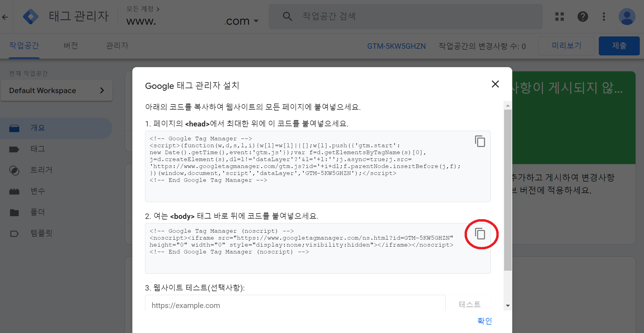Screen dimensions: 644x333
Task: Click the 확인 button in dialog
Action: pyautogui.click(x=484, y=321)
